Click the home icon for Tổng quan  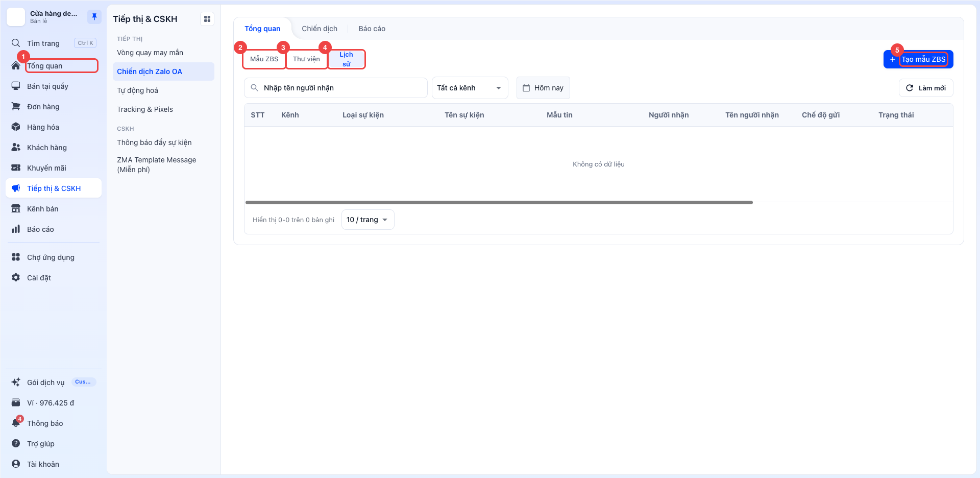coord(16,66)
